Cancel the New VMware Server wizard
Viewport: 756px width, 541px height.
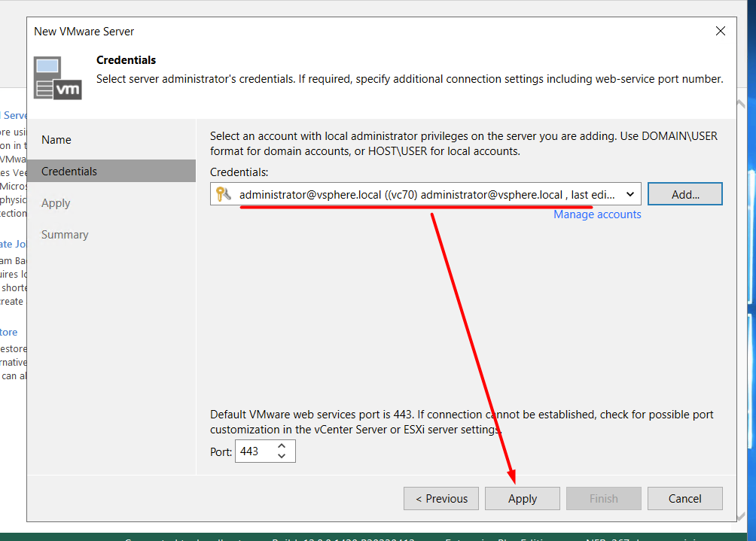(684, 498)
